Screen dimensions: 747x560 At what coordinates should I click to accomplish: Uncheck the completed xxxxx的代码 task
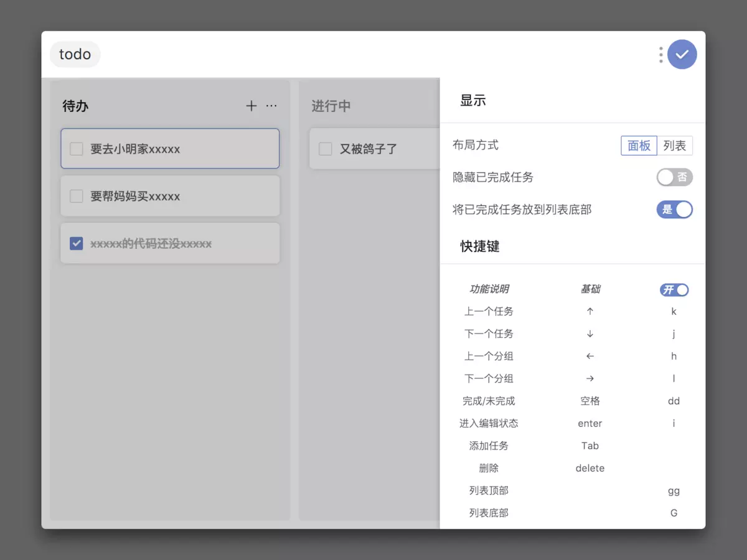click(x=76, y=243)
